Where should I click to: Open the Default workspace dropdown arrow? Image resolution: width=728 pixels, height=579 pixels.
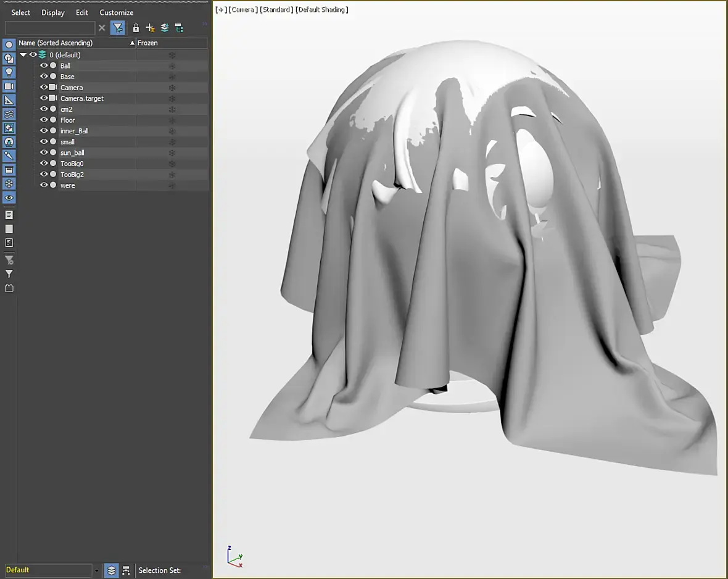[x=97, y=570]
